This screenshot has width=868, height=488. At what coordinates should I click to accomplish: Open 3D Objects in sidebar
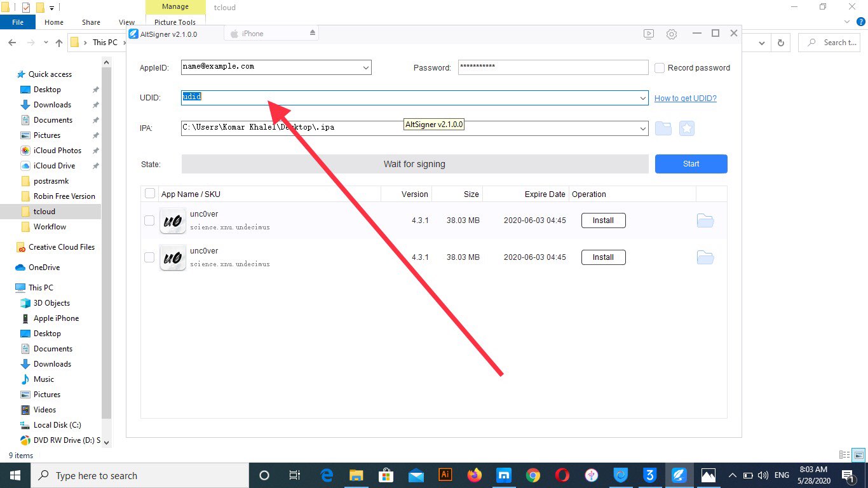[51, 303]
